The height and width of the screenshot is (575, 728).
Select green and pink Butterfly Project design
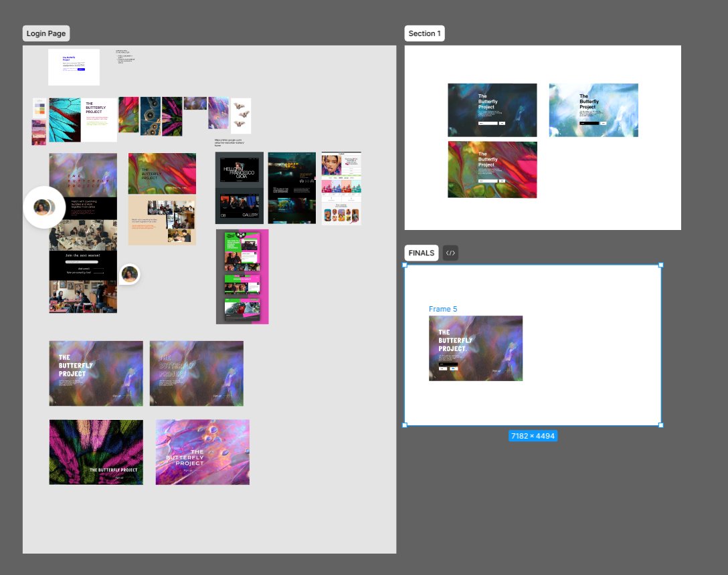(492, 170)
